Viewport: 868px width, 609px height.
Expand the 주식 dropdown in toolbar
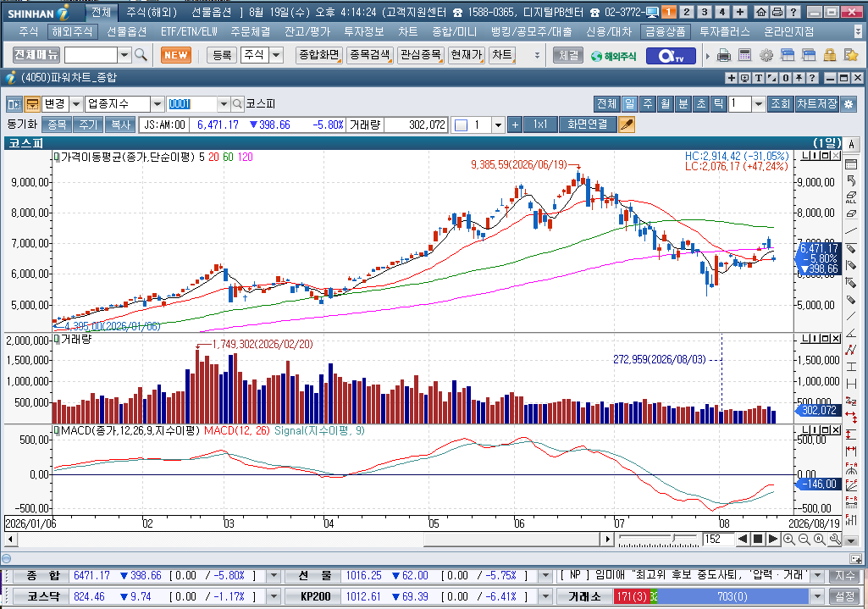276,55
